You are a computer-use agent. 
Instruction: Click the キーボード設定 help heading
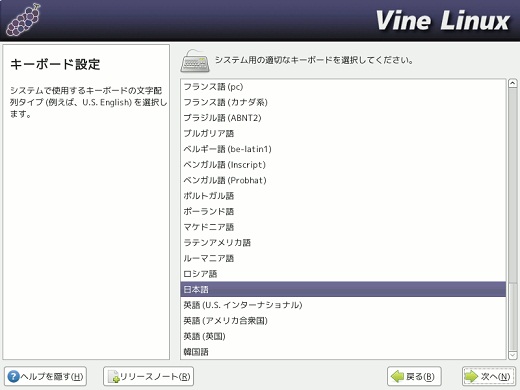55,64
